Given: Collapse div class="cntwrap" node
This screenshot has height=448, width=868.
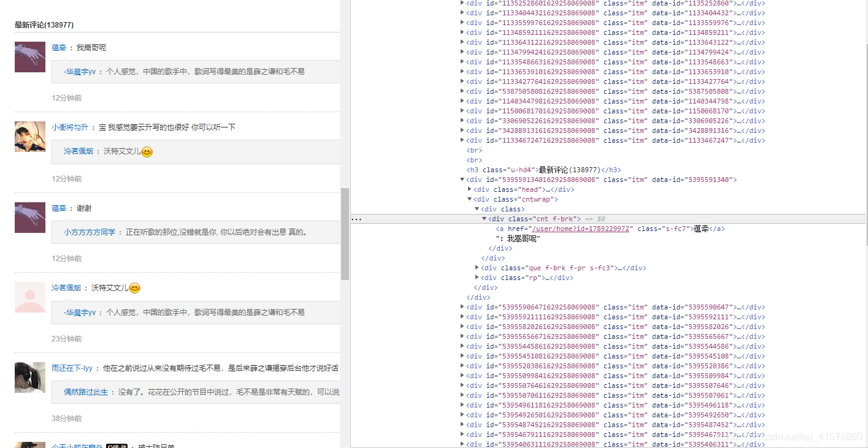Looking at the screenshot, I should tap(470, 199).
